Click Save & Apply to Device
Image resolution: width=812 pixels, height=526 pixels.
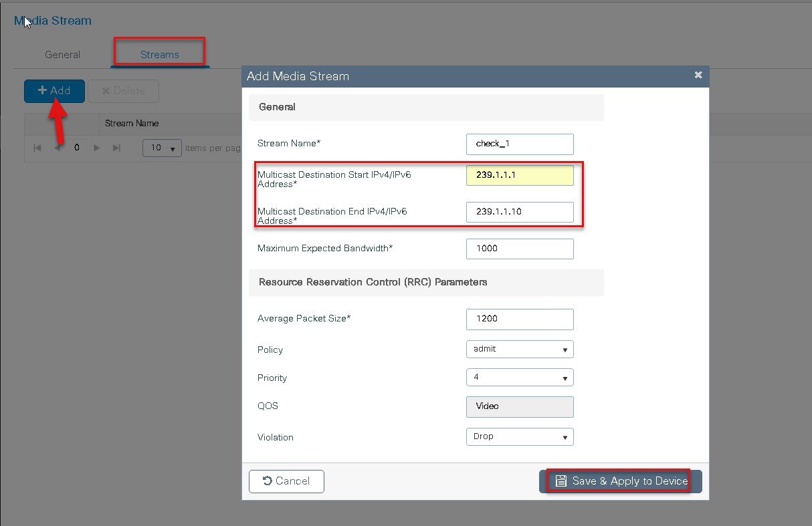coord(621,481)
